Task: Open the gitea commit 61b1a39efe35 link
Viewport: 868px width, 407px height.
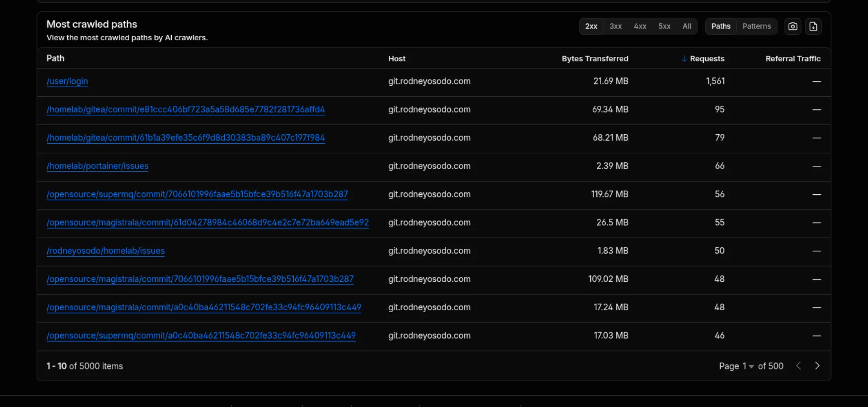Action: coord(186,138)
